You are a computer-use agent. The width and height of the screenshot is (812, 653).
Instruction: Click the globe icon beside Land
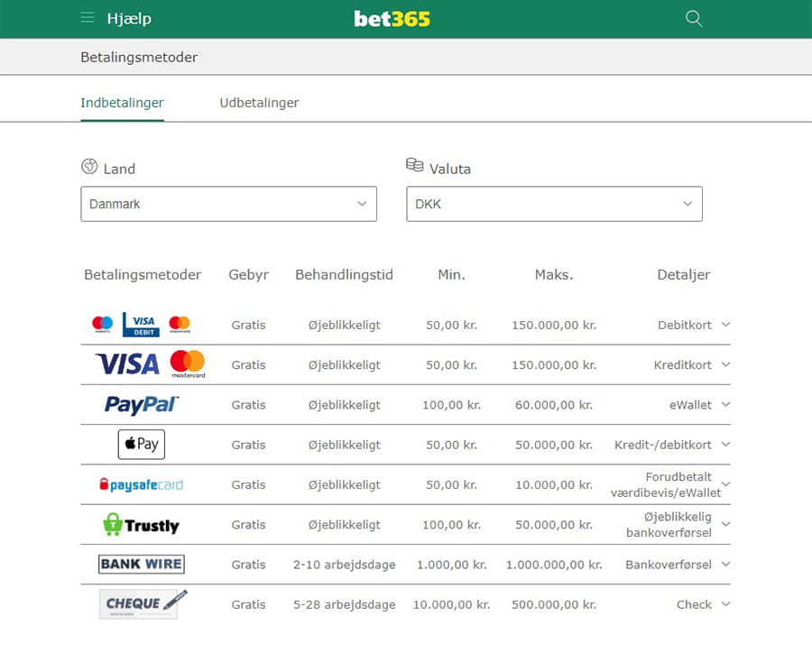coord(89,166)
